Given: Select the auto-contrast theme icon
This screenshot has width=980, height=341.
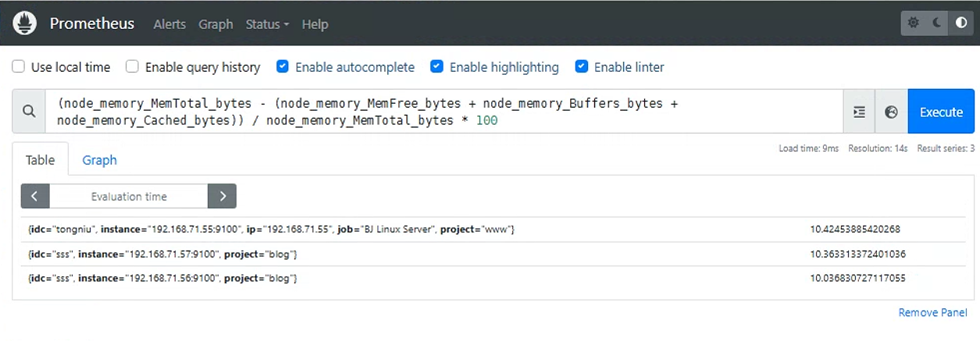Looking at the screenshot, I should pyautogui.click(x=961, y=23).
